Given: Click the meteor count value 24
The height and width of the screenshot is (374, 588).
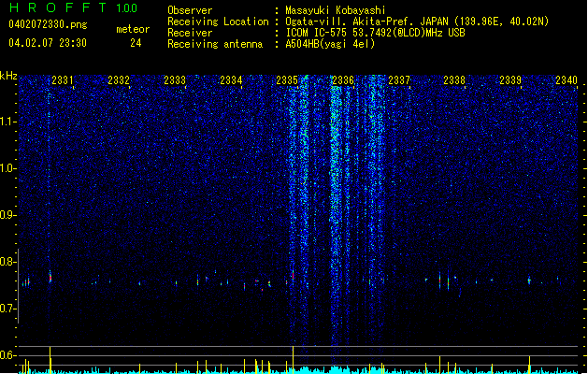Looking at the screenshot, I should (136, 43).
